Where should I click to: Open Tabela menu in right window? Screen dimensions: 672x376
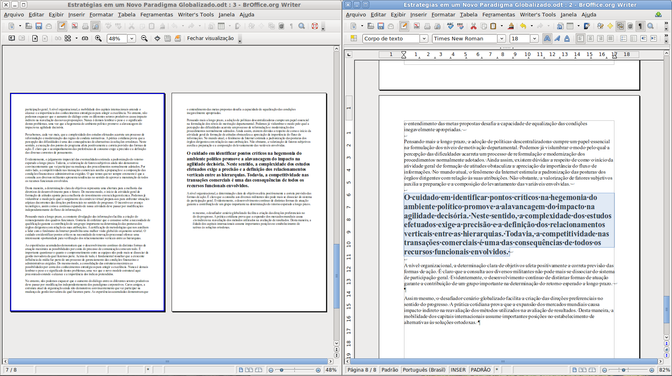(468, 14)
